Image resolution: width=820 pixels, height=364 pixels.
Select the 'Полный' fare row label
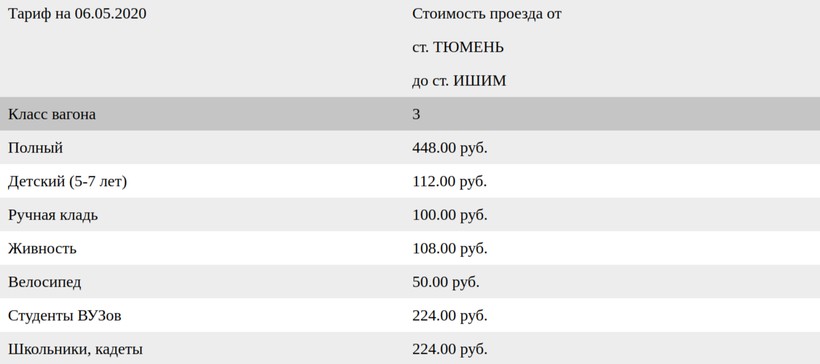(x=36, y=147)
